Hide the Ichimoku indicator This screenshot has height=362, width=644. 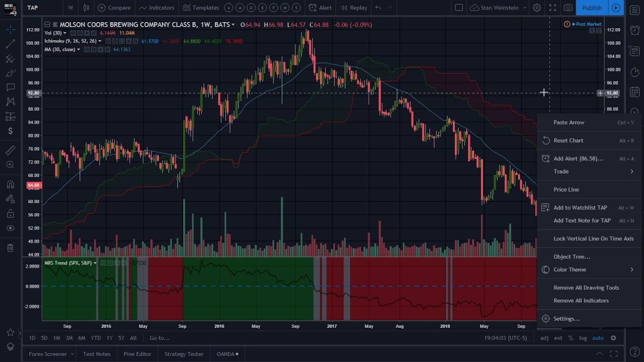pyautogui.click(x=108, y=41)
